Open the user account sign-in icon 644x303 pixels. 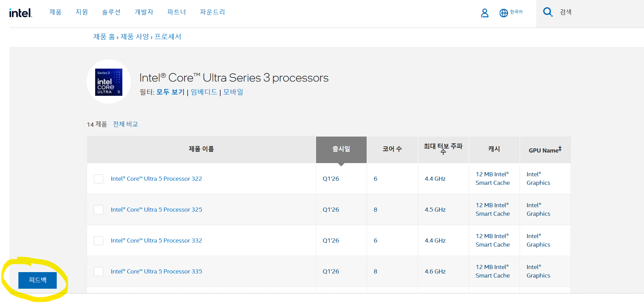(x=485, y=13)
